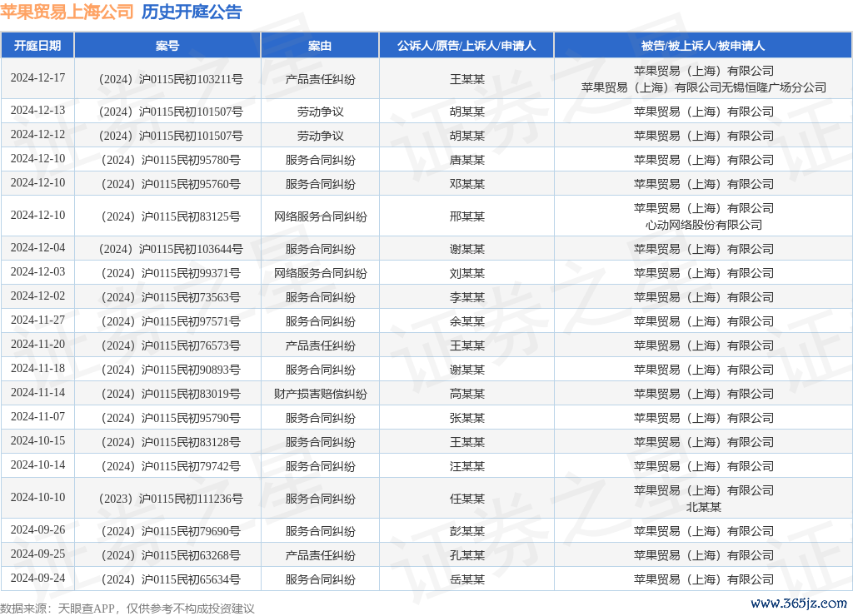Click defendant 心动网络股份有限公司

(703, 225)
